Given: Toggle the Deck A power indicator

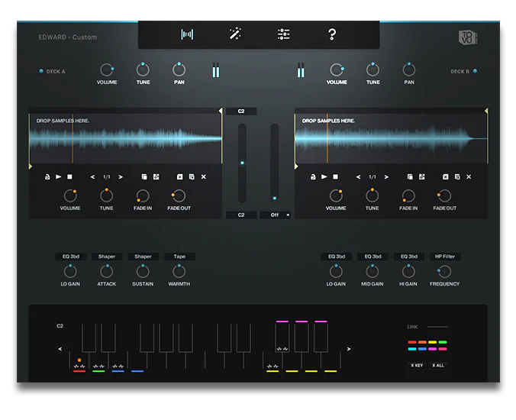Looking at the screenshot, I should (x=41, y=71).
